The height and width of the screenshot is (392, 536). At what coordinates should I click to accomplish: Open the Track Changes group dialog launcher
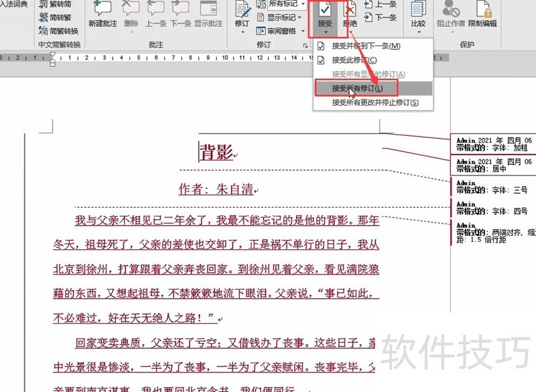306,45
